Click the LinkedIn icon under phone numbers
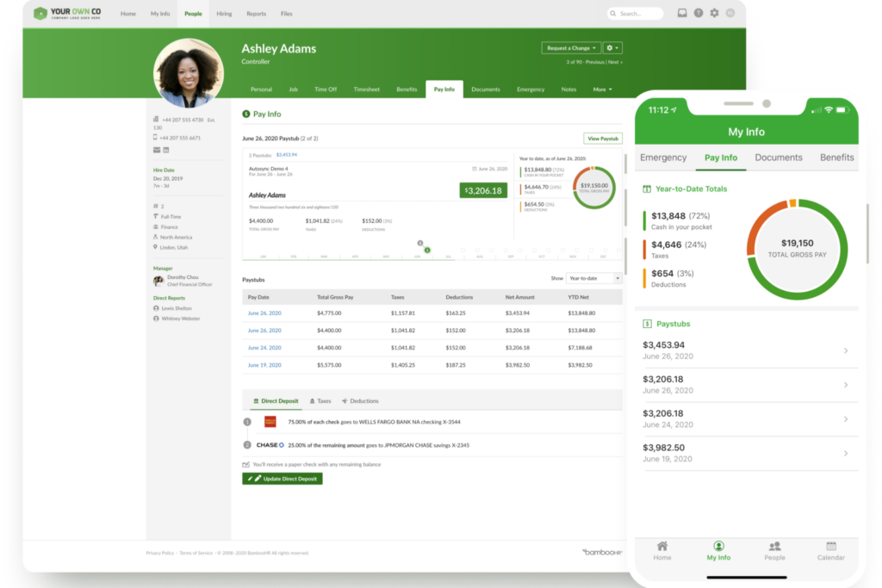Screen dimensions: 882x588 (x=166, y=150)
